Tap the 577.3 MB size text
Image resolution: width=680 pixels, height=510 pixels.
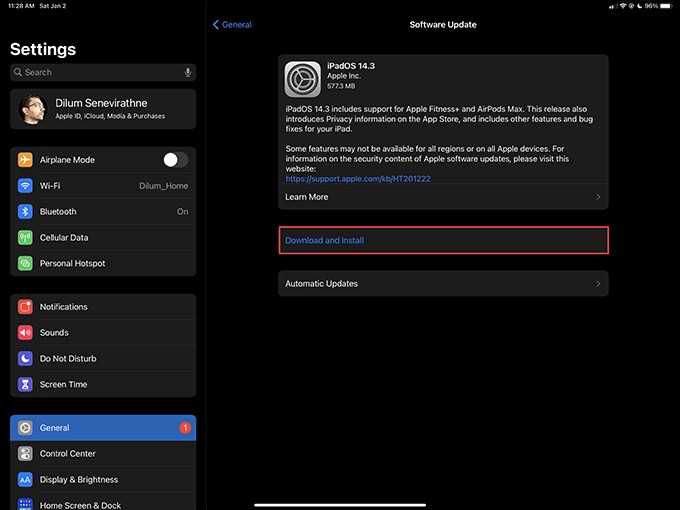tap(341, 86)
